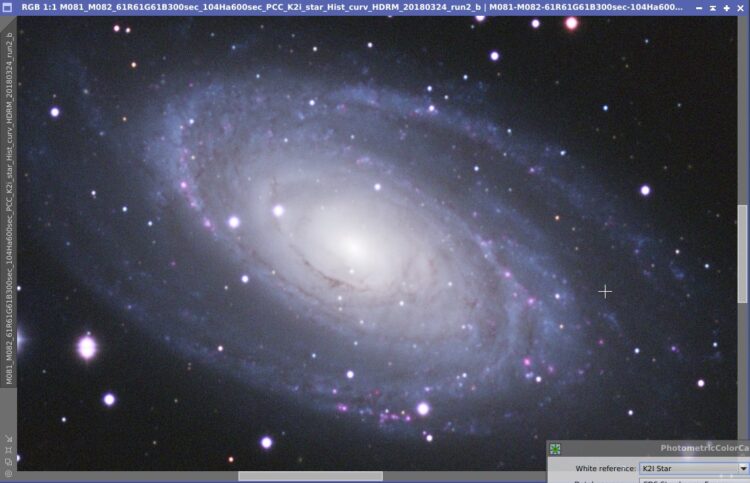Maximize the image window with the plus button
750x483 pixels.
pos(727,8)
